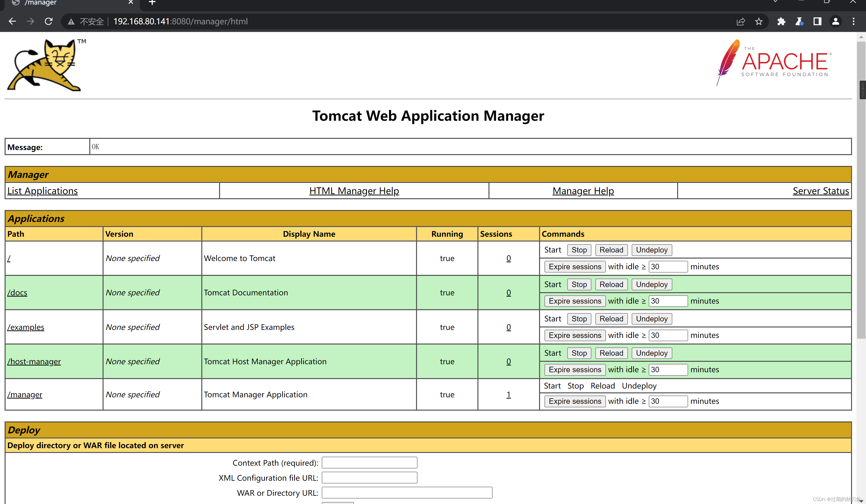Reload the Tomcat Documentation application
The height and width of the screenshot is (504, 866).
(611, 285)
